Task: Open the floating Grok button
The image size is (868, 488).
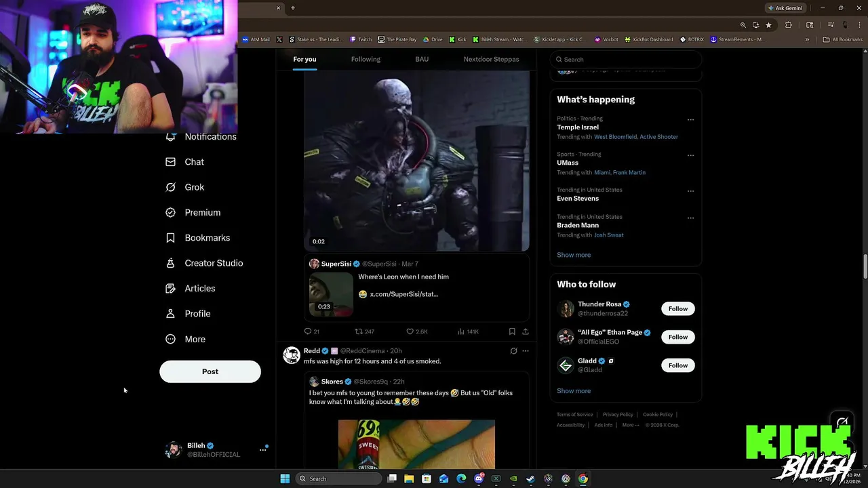Action: coord(842,424)
